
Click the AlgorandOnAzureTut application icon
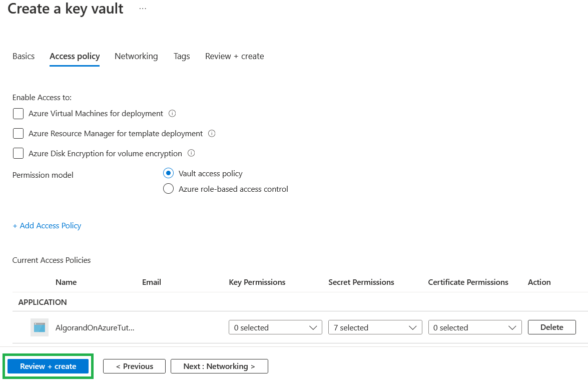click(x=40, y=327)
